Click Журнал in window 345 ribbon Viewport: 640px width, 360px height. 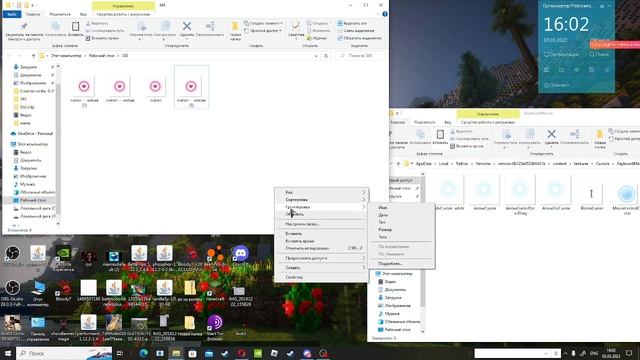coord(317,38)
